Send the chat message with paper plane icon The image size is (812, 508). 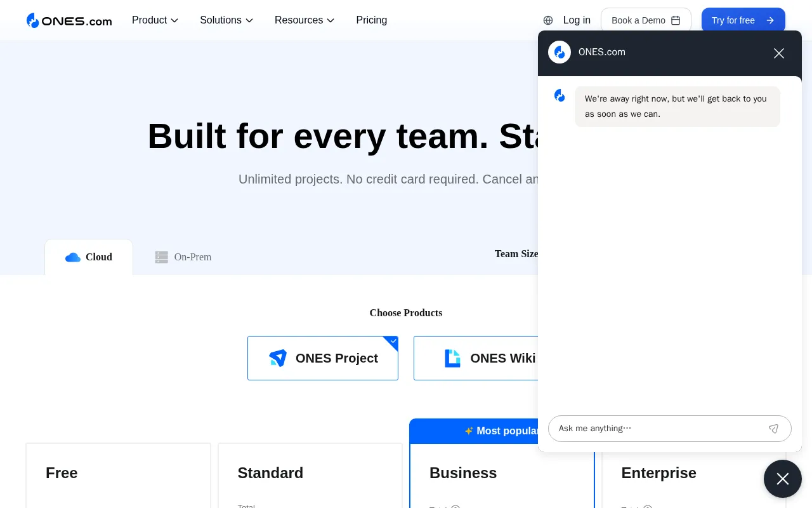[773, 429]
